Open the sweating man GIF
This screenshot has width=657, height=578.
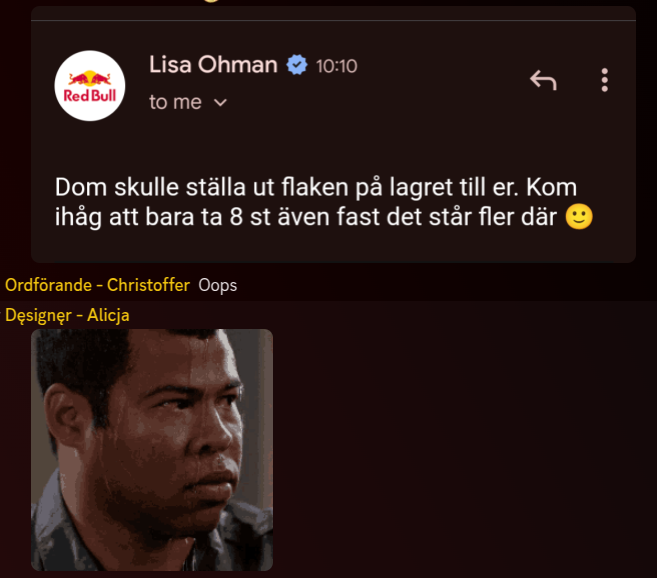pos(152,450)
